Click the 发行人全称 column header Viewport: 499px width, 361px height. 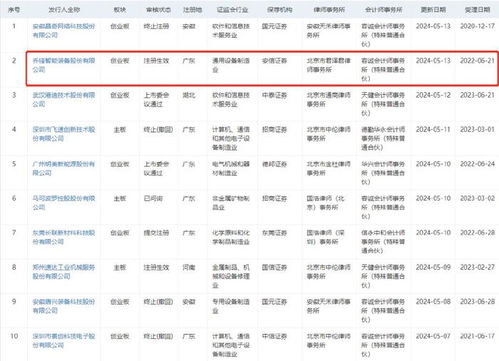pyautogui.click(x=64, y=10)
